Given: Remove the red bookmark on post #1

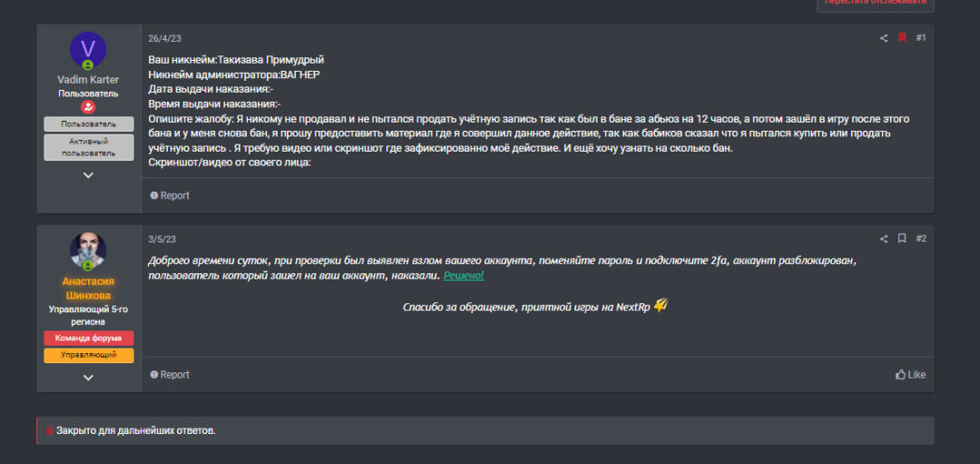Looking at the screenshot, I should tap(902, 38).
